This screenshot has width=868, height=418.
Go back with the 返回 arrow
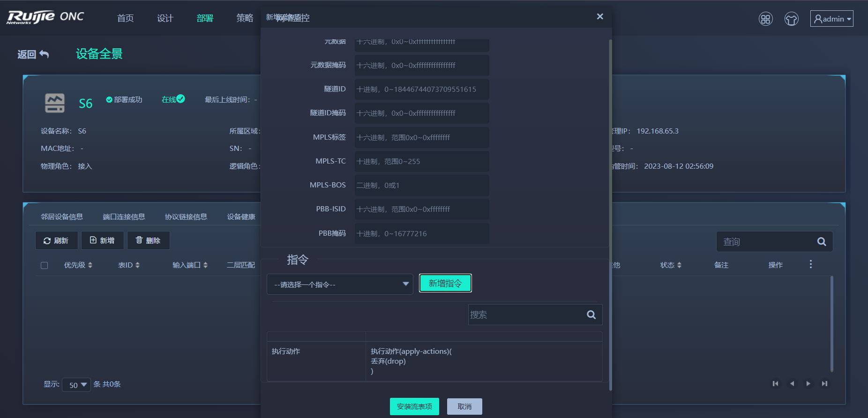[x=33, y=54]
